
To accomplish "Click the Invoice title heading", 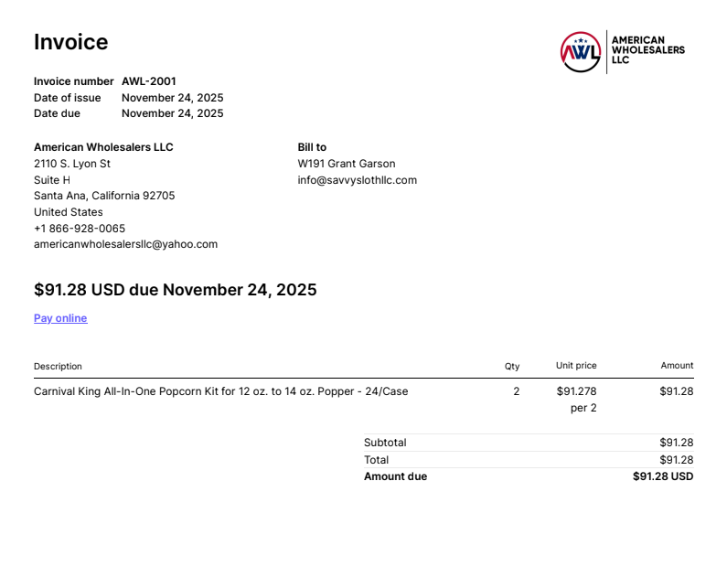I will [70, 42].
